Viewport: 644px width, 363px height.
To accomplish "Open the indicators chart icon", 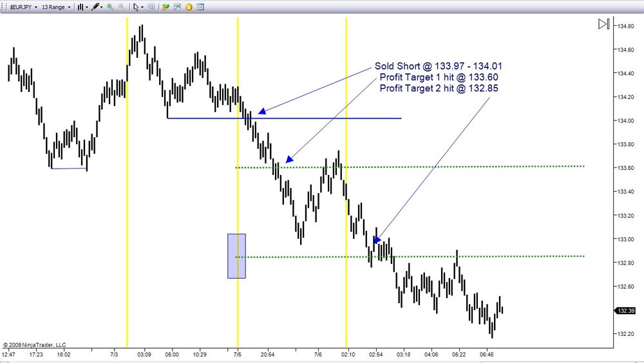I will coord(177,7).
